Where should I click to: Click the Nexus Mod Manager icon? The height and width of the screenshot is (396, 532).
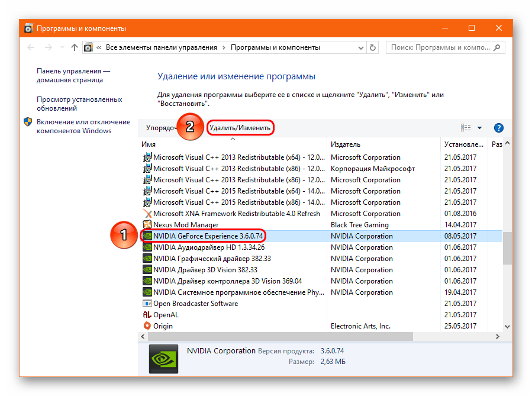tap(147, 225)
